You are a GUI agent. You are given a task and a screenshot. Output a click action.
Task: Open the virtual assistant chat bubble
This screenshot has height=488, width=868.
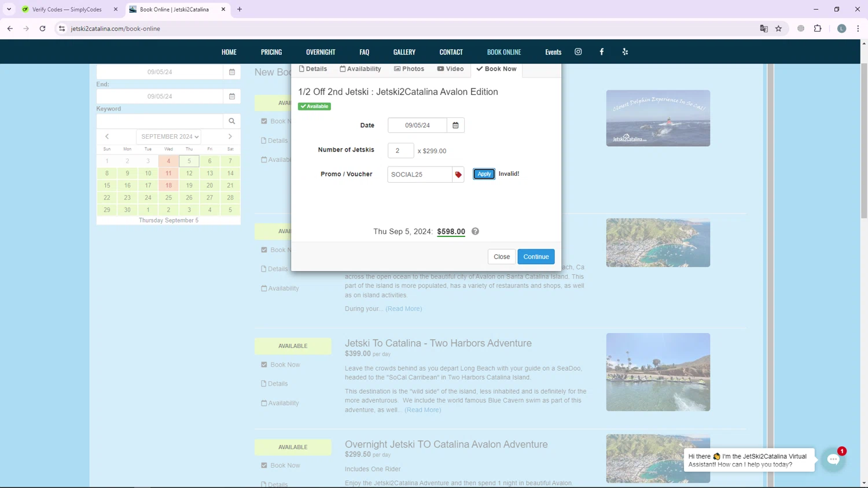(x=833, y=460)
